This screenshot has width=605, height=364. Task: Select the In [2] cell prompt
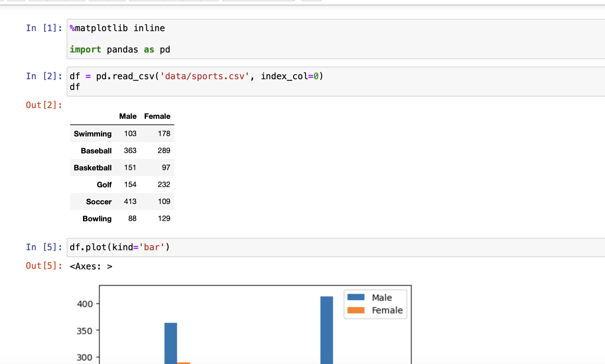click(x=44, y=76)
